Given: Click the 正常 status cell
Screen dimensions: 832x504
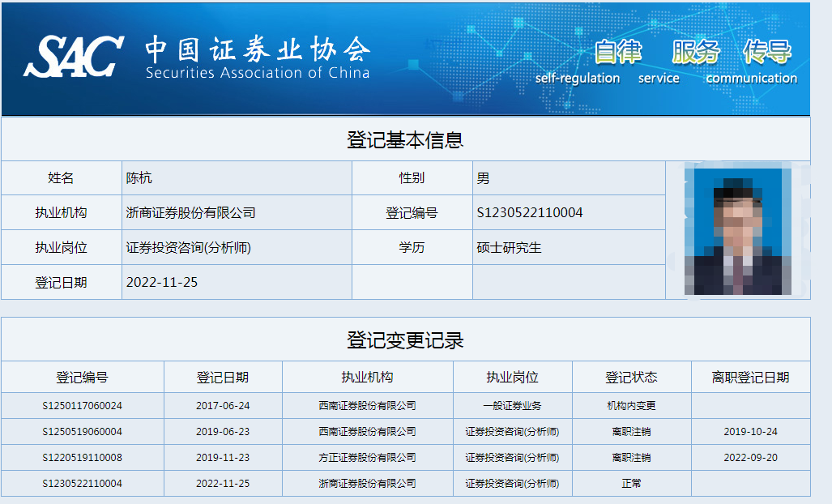Looking at the screenshot, I should [631, 484].
